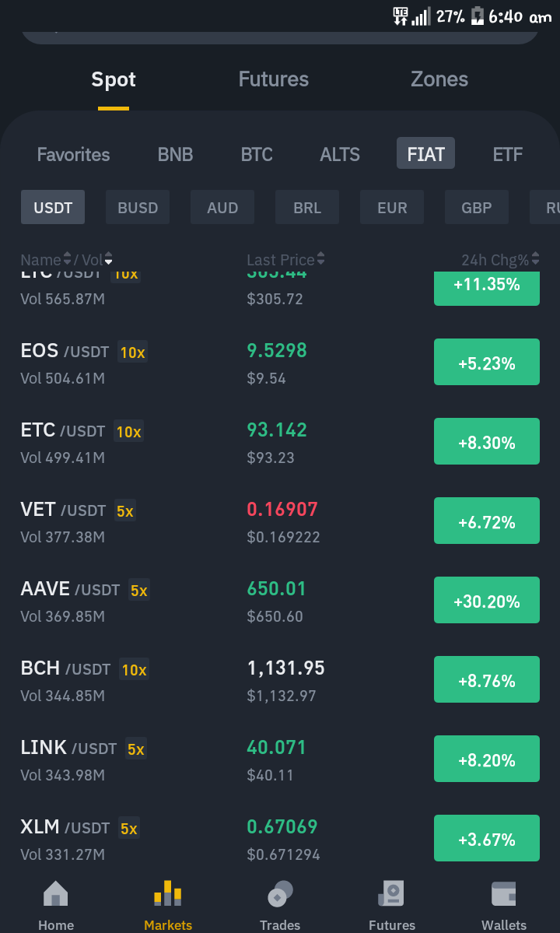
Task: Select the Favorites market category
Action: pos(74,154)
